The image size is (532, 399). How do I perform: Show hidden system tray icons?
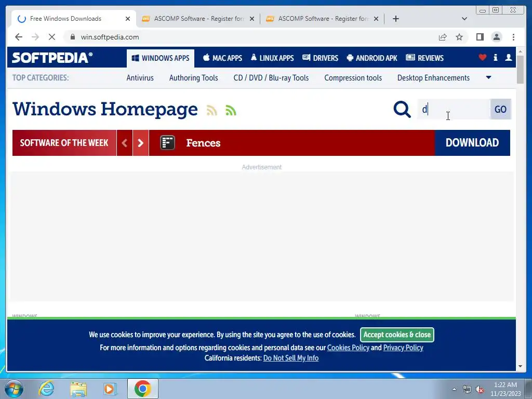coord(454,389)
